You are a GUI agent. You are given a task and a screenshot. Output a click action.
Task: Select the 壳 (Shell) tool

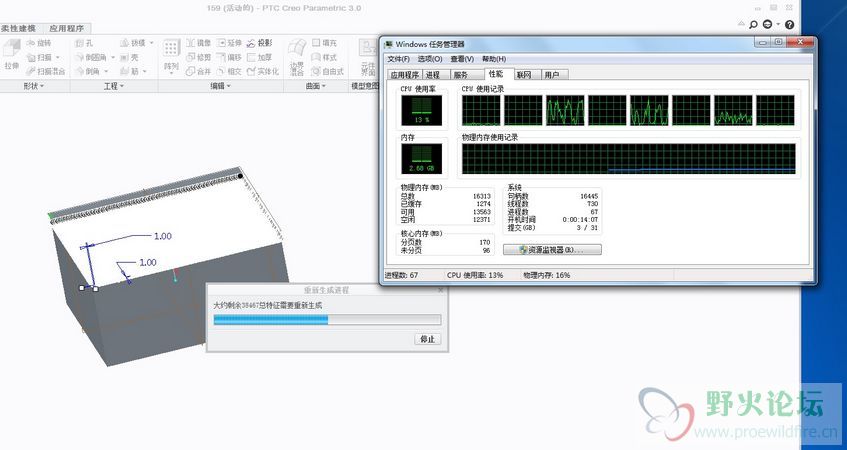pyautogui.click(x=132, y=58)
